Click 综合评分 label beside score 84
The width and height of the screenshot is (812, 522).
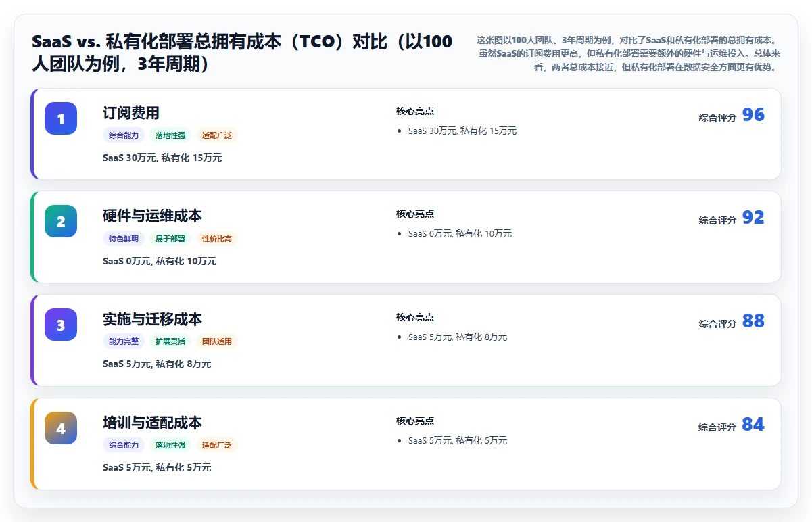(x=717, y=427)
